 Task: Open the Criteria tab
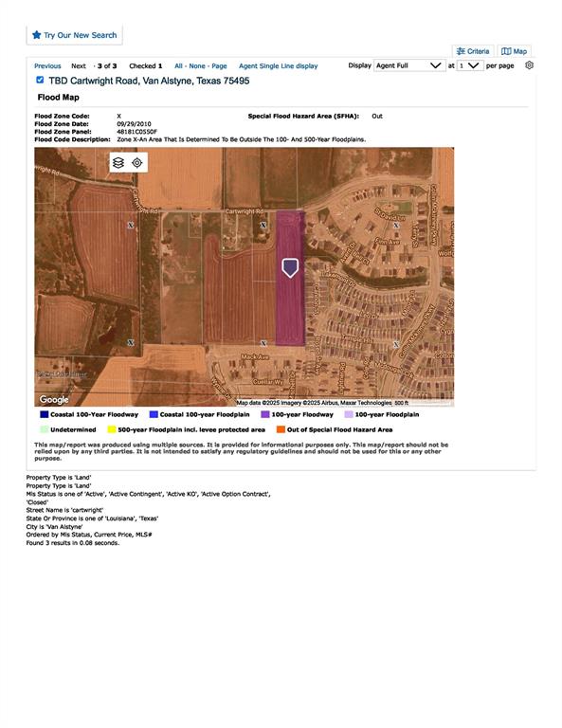(x=473, y=51)
